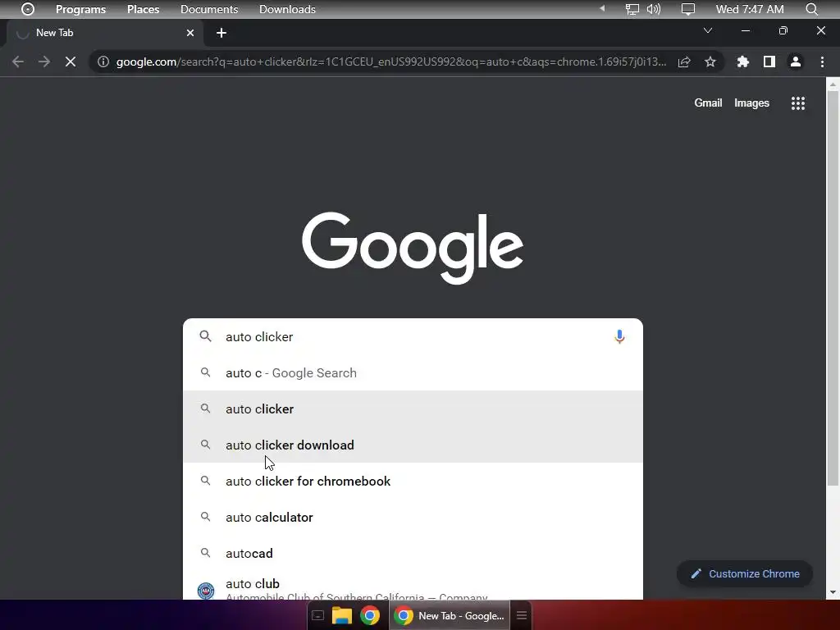This screenshot has height=630, width=840.
Task: Select 'auto clicker for chromebook' suggestion
Action: [413, 481]
